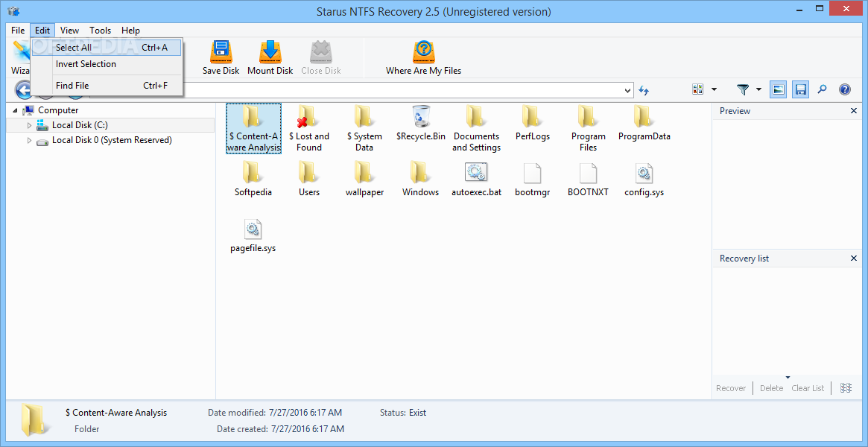Click the Save Disk toolbar icon
The width and height of the screenshot is (868, 447).
[x=221, y=57]
